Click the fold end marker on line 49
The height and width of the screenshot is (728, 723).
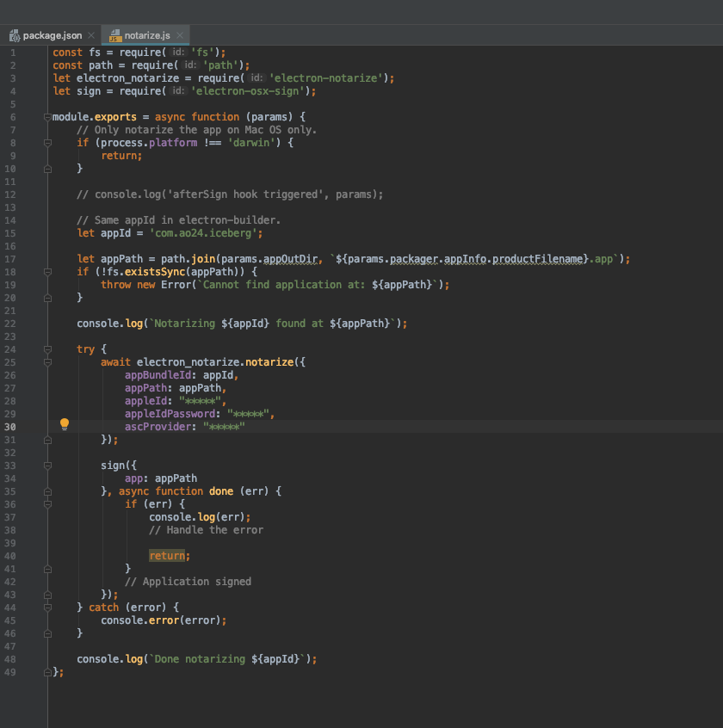47,672
